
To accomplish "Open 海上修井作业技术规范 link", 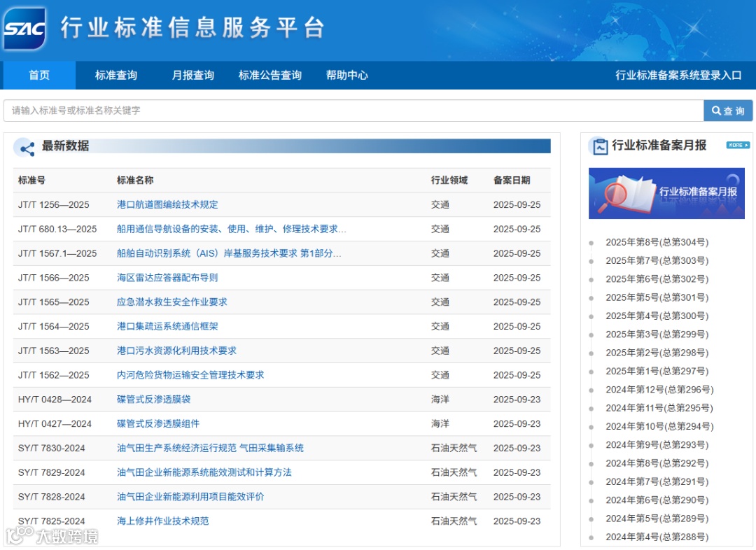I will pos(163,521).
